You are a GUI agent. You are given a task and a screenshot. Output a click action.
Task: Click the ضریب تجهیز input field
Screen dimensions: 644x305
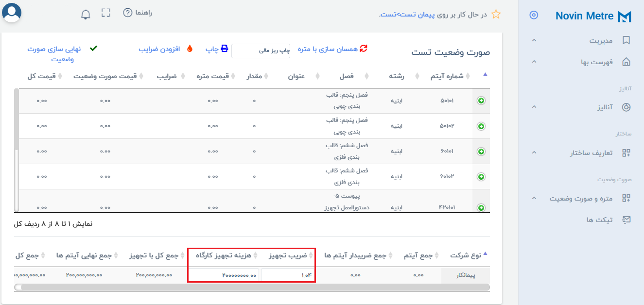click(x=288, y=275)
